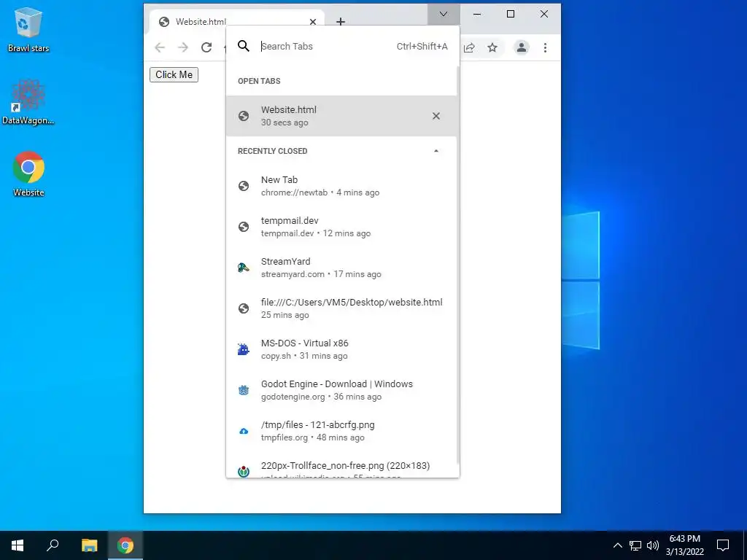747x560 pixels.
Task: Reopen the StreamYard closed tab
Action: pyautogui.click(x=341, y=268)
